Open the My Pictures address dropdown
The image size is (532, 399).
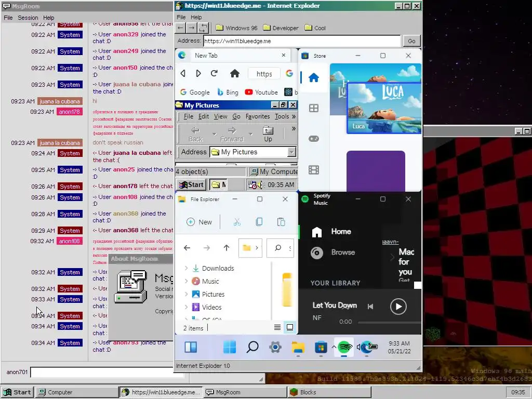(291, 152)
